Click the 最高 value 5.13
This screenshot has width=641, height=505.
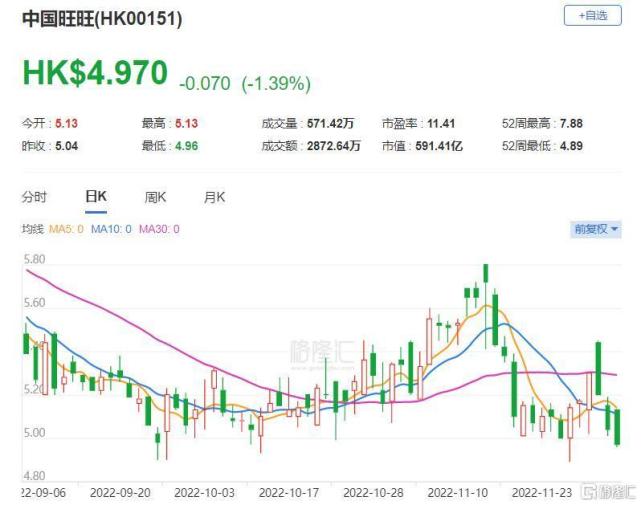point(186,123)
